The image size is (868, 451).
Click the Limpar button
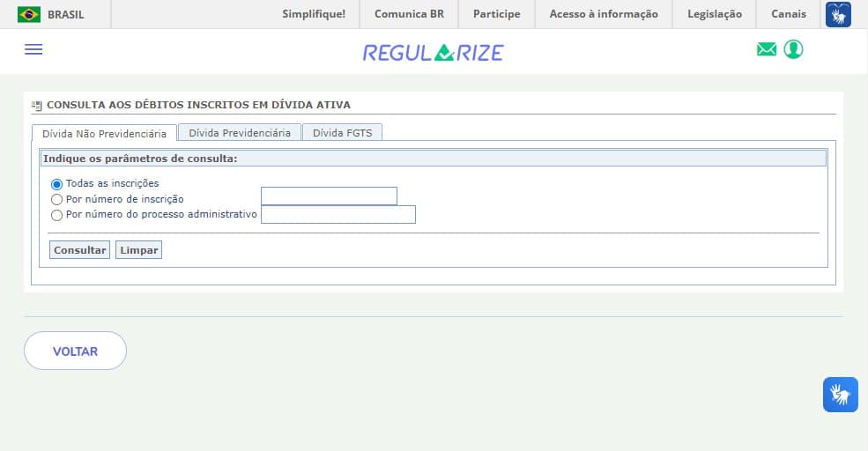[139, 250]
